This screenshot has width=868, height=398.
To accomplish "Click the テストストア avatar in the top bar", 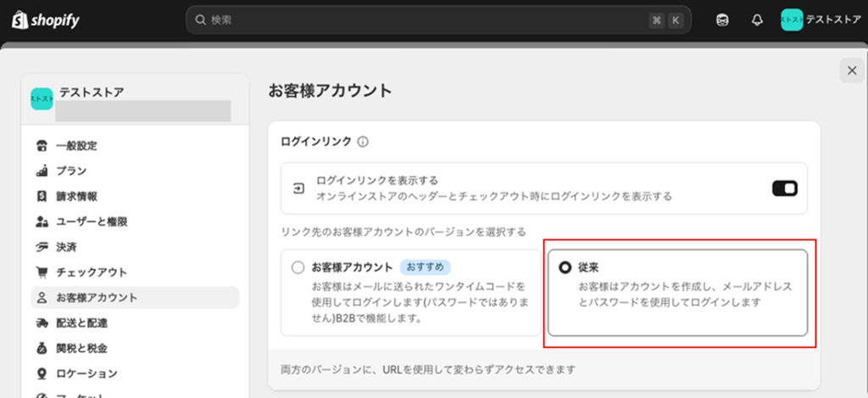I will (x=791, y=20).
